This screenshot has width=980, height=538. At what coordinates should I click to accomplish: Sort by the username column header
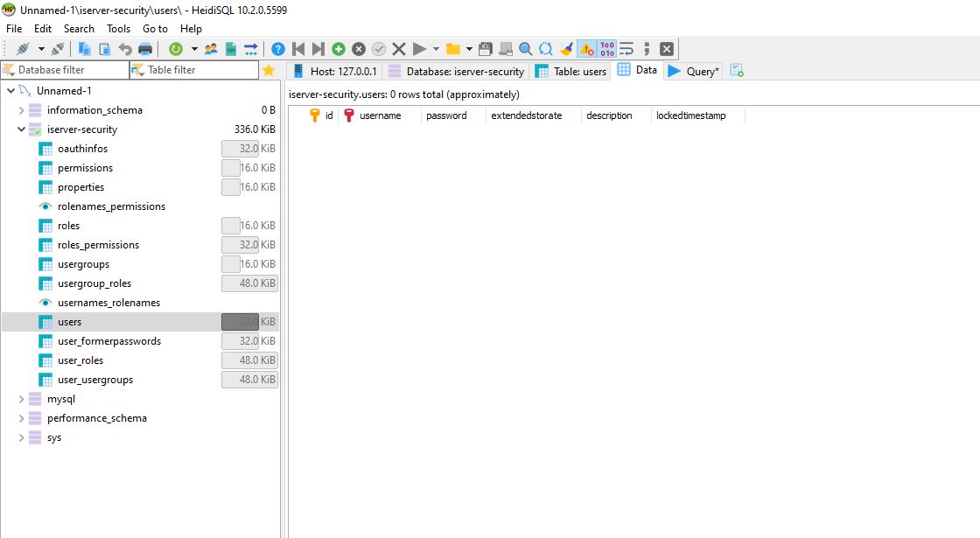coord(380,115)
